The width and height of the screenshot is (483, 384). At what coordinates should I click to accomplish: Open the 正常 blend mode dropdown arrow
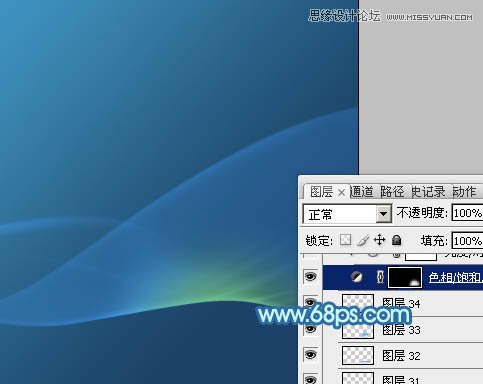tap(384, 213)
